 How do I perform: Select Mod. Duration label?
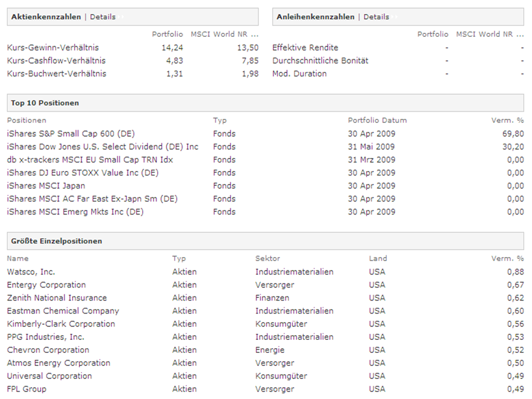[x=299, y=74]
